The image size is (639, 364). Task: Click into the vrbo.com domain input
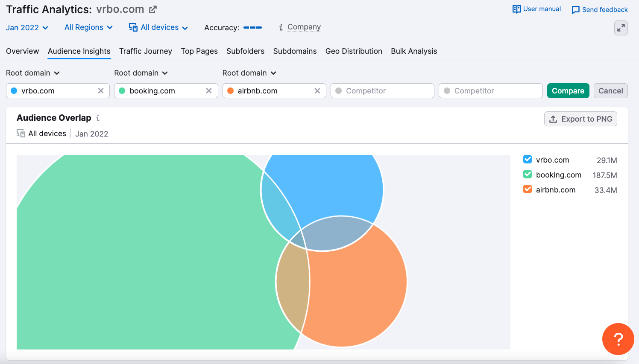[x=58, y=91]
